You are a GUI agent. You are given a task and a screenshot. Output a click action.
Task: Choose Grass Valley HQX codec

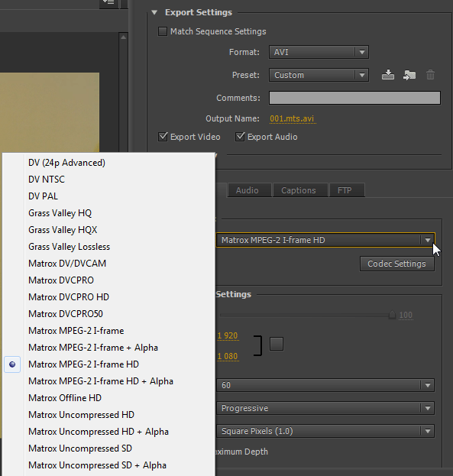click(x=63, y=230)
